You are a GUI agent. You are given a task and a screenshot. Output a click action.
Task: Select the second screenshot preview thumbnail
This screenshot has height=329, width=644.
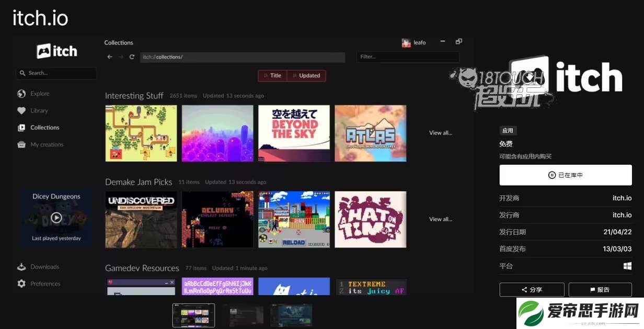coord(243,315)
